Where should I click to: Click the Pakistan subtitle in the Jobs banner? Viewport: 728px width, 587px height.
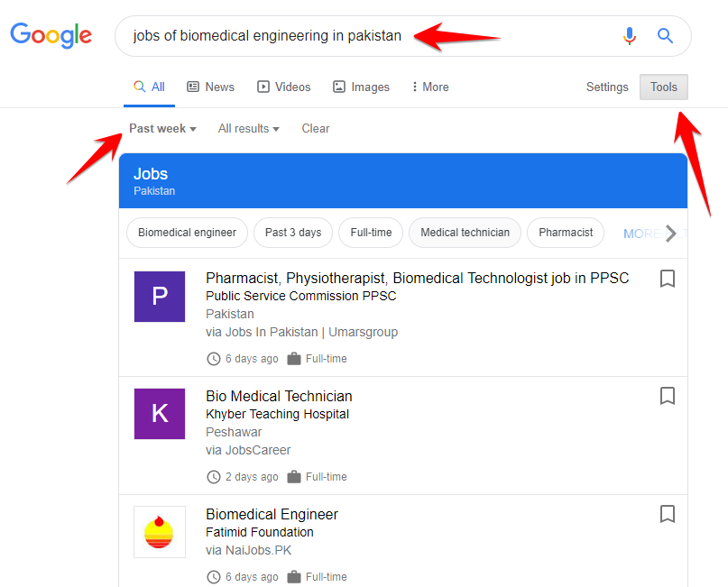[154, 191]
